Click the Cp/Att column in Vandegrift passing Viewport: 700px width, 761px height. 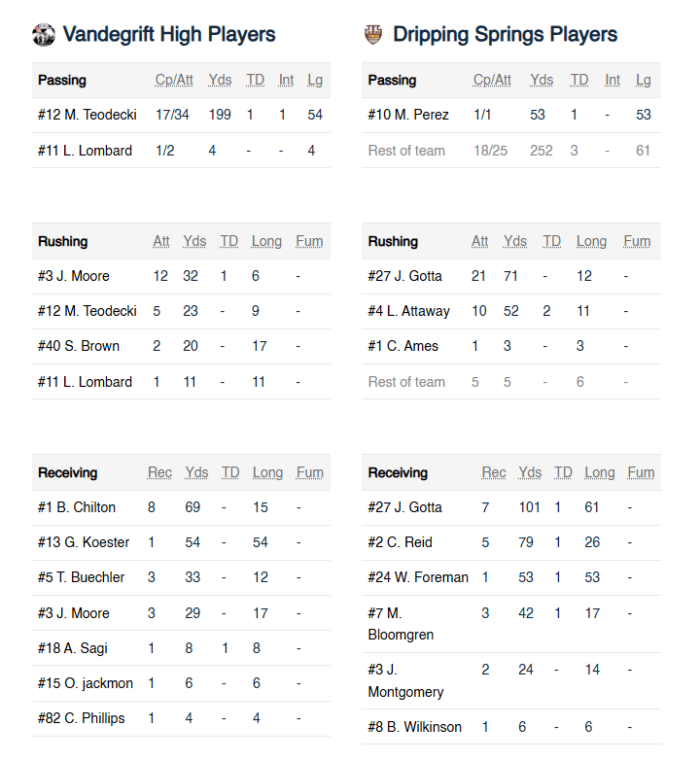(x=172, y=80)
